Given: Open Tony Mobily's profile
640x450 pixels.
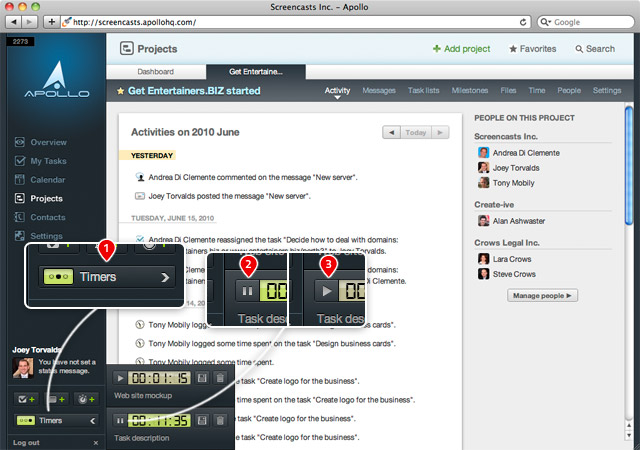Looking at the screenshot, I should (513, 183).
